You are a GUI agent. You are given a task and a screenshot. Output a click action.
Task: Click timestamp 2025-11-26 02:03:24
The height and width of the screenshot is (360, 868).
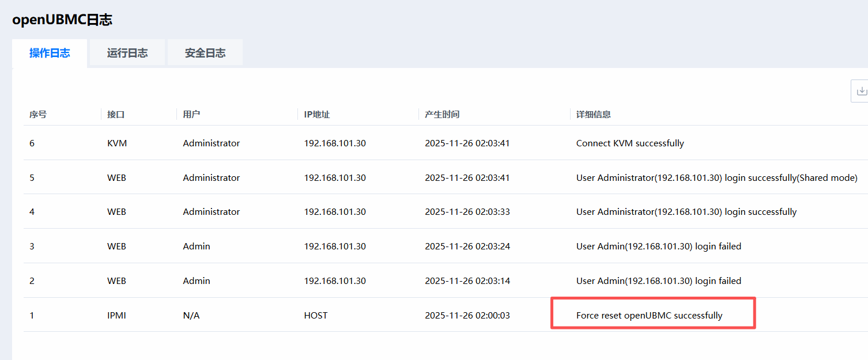[467, 247]
